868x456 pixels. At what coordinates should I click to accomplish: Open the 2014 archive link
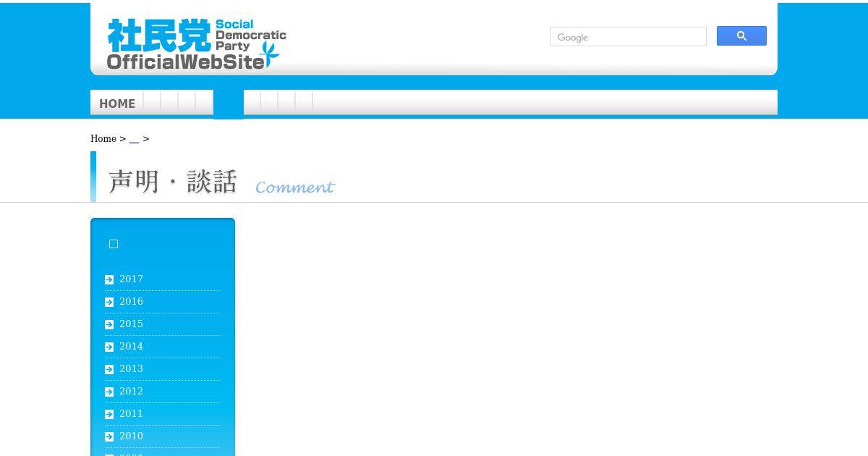click(x=131, y=346)
